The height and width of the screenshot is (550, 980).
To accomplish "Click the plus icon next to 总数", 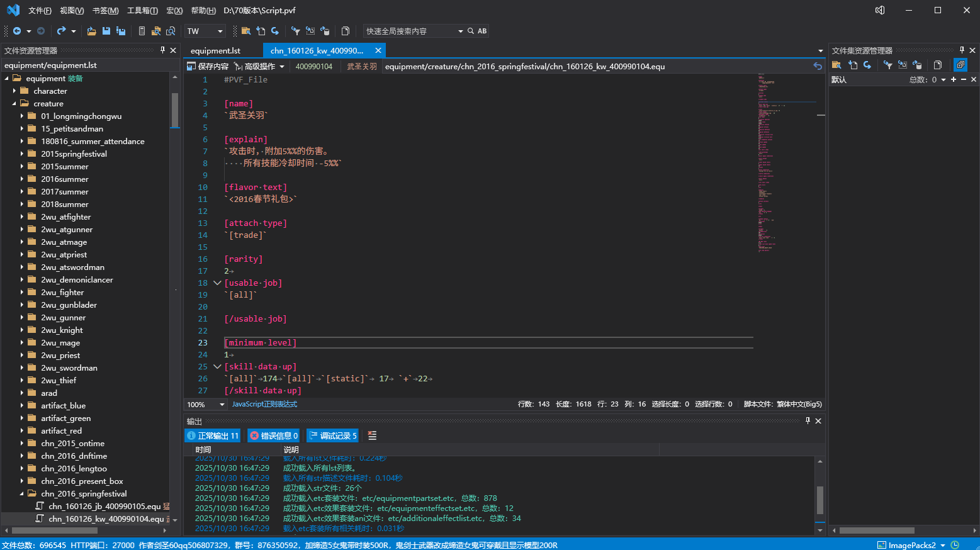I will coord(954,79).
